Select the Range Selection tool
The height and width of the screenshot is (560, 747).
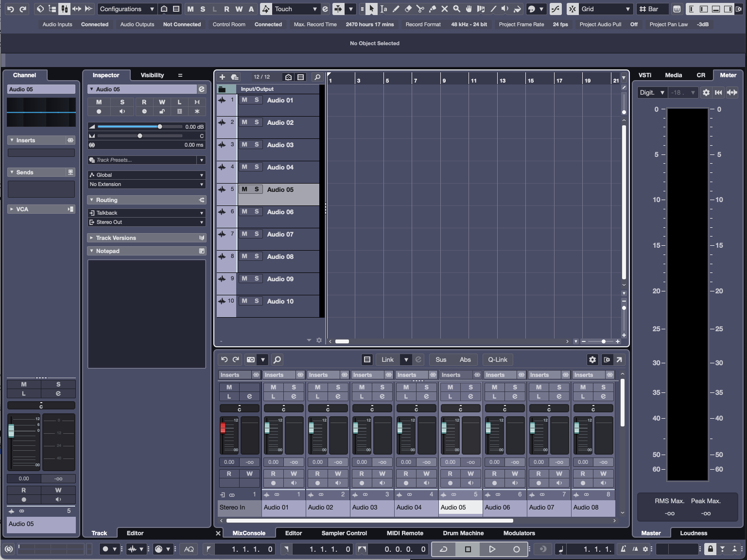click(383, 9)
